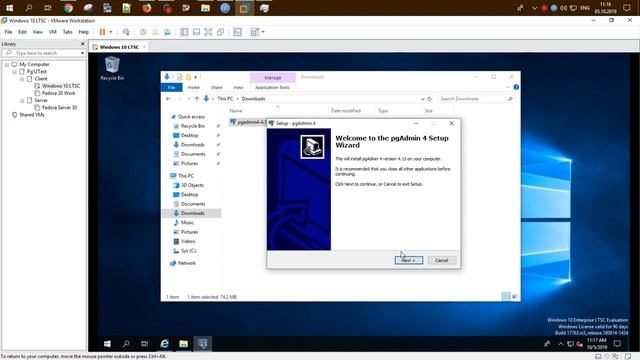Expand the Explorer ribbon using the chevron

pyautogui.click(x=507, y=87)
